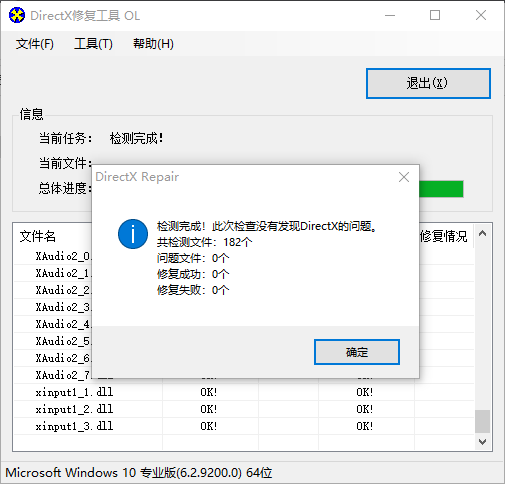The width and height of the screenshot is (505, 484).
Task: Open the 工具(T) menu
Action: (x=93, y=44)
